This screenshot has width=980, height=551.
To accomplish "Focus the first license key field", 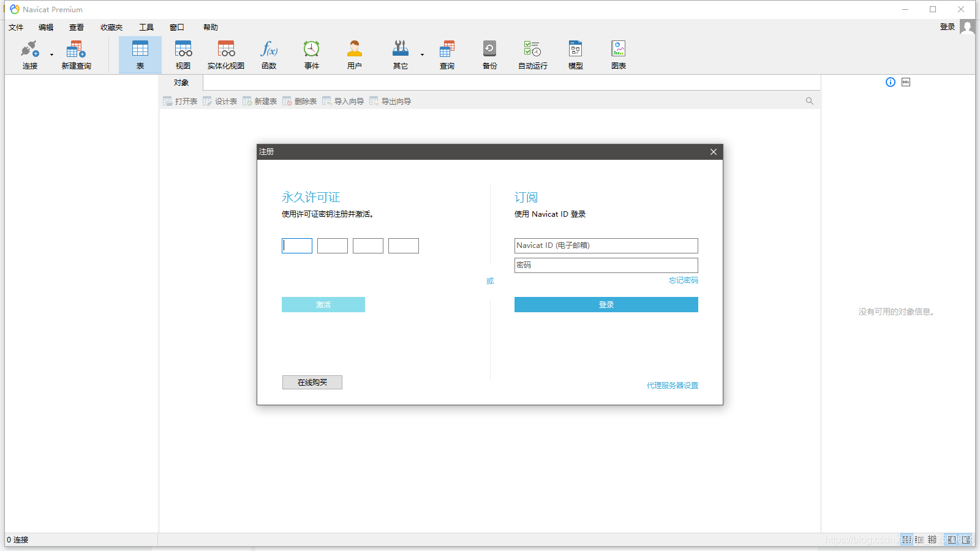I will coord(297,246).
